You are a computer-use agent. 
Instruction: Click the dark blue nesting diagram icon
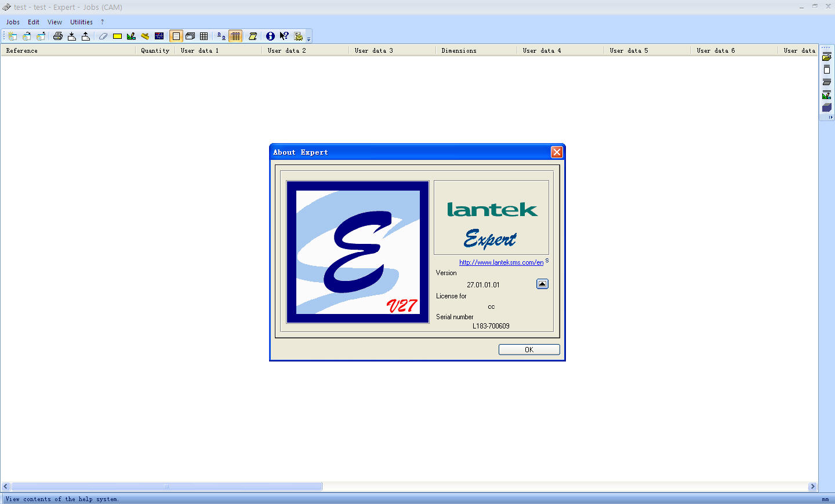(159, 36)
